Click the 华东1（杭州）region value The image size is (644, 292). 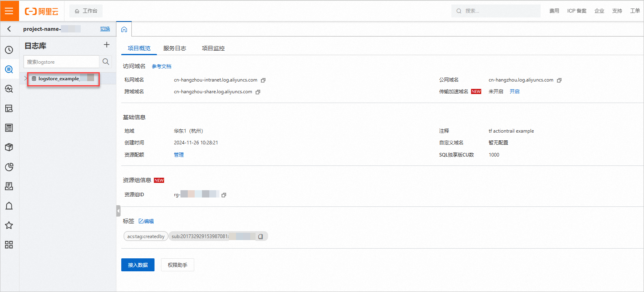(x=189, y=131)
